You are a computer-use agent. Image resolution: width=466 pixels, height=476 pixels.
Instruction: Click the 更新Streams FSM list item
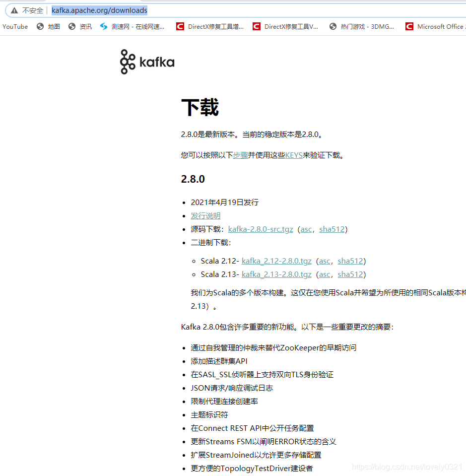point(264,442)
